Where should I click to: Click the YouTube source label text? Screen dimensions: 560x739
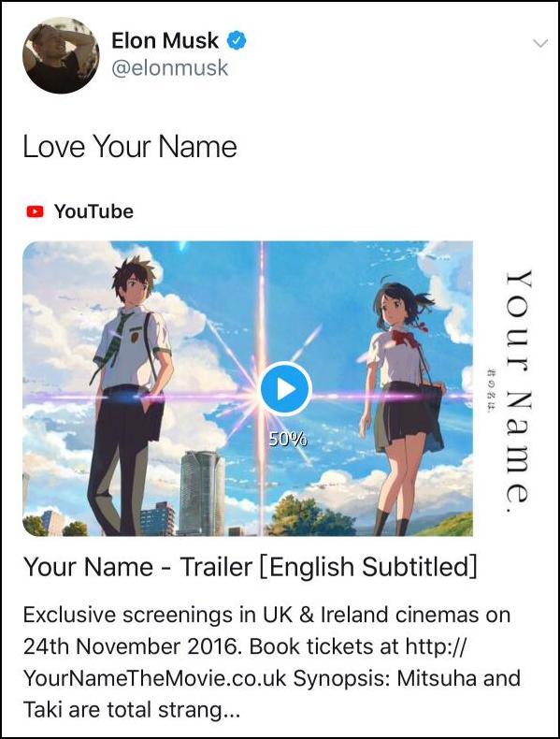coord(93,211)
